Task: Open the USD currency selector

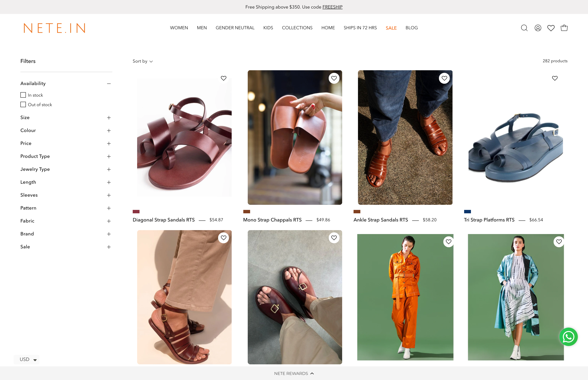Action: pyautogui.click(x=26, y=359)
